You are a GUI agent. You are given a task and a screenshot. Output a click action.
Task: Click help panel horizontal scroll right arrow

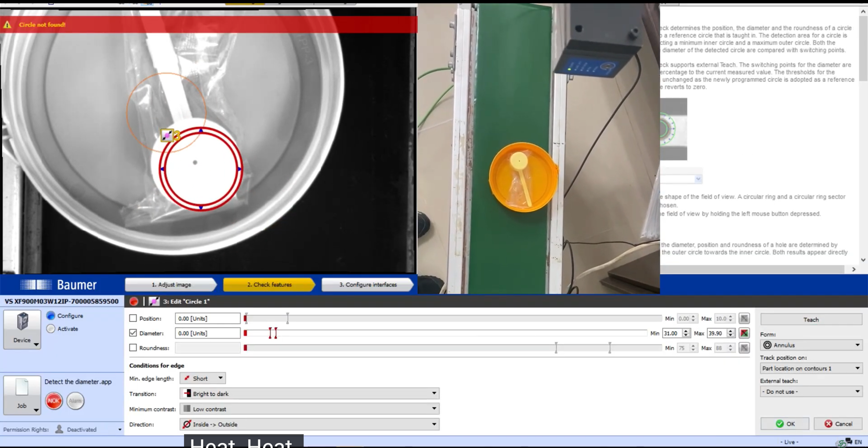pyautogui.click(x=854, y=269)
